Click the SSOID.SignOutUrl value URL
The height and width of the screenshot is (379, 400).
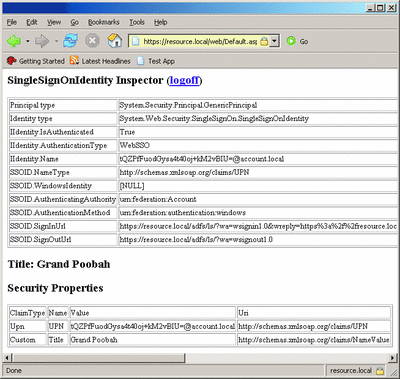(196, 239)
